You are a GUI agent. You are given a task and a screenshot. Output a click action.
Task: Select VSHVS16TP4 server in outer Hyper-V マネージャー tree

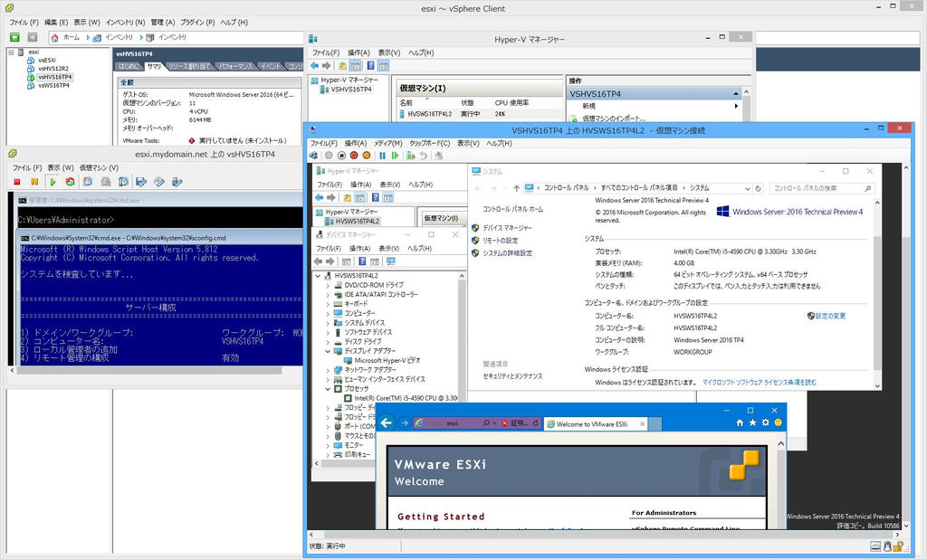coord(351,90)
